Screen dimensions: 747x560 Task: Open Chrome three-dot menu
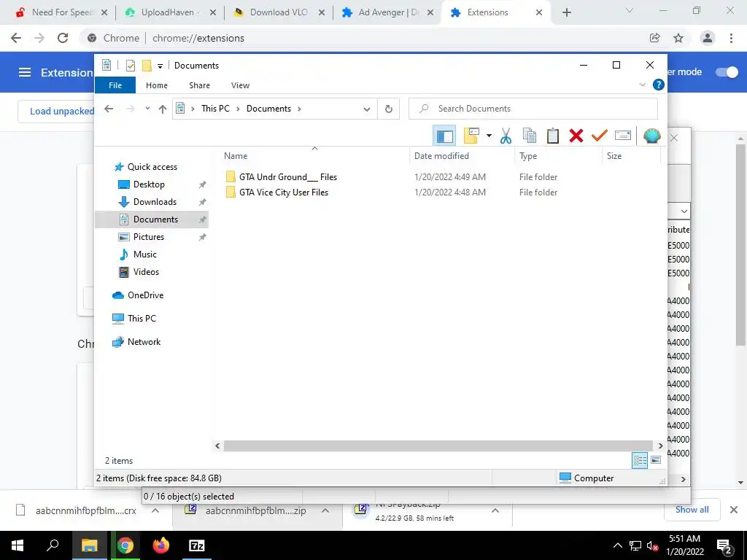731,38
